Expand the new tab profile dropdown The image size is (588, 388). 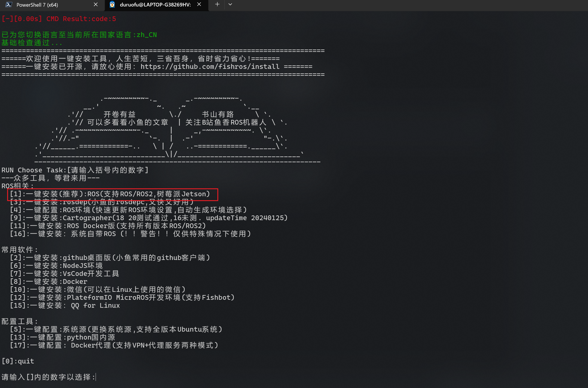click(230, 5)
